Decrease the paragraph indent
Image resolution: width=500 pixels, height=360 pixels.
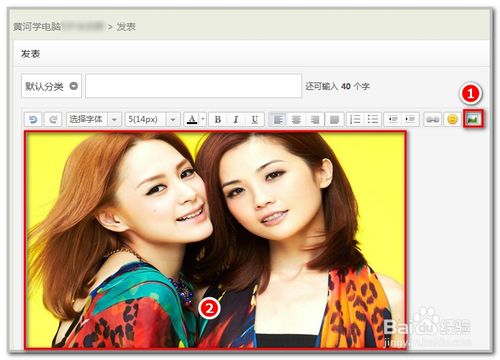pos(393,119)
